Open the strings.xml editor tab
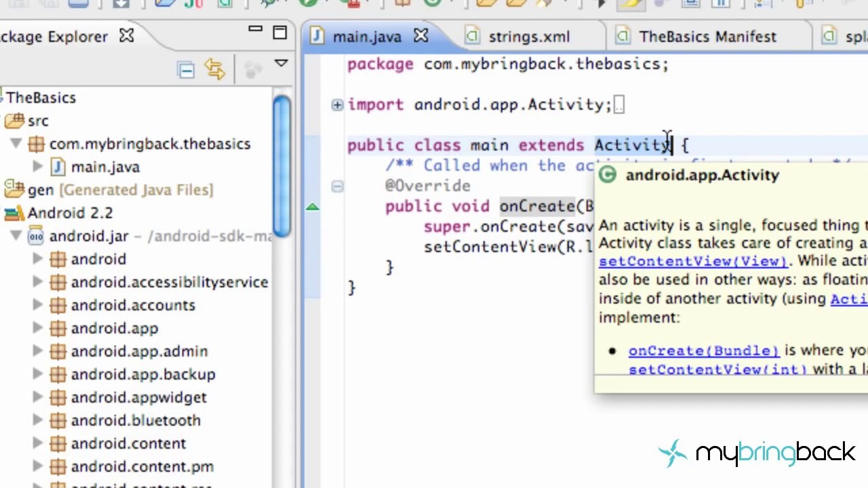Viewport: 868px width, 488px height. pyautogui.click(x=529, y=37)
